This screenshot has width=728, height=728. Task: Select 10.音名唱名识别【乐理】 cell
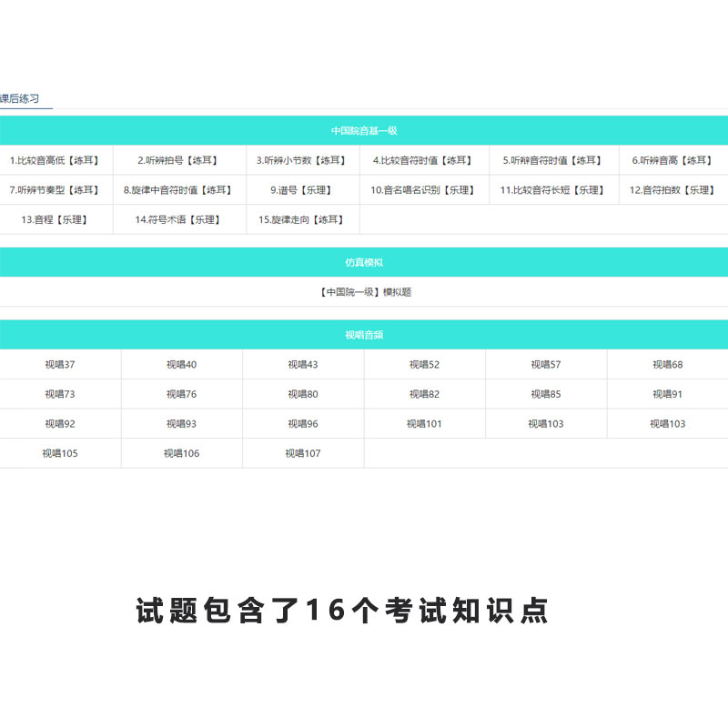point(422,190)
